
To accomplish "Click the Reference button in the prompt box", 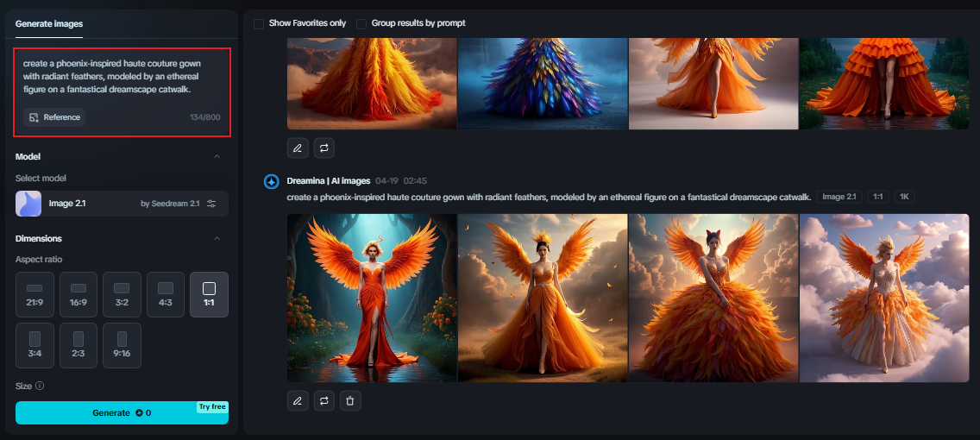I will pyautogui.click(x=54, y=117).
